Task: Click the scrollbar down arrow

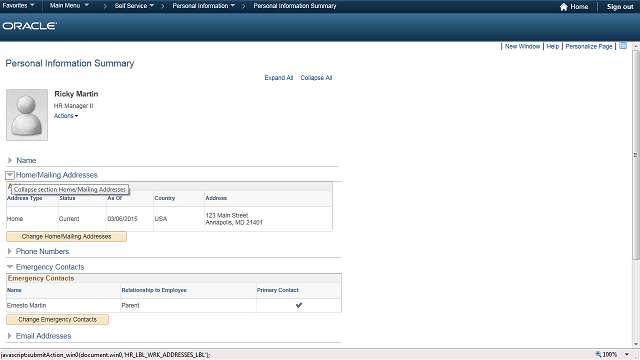Action: (x=636, y=344)
